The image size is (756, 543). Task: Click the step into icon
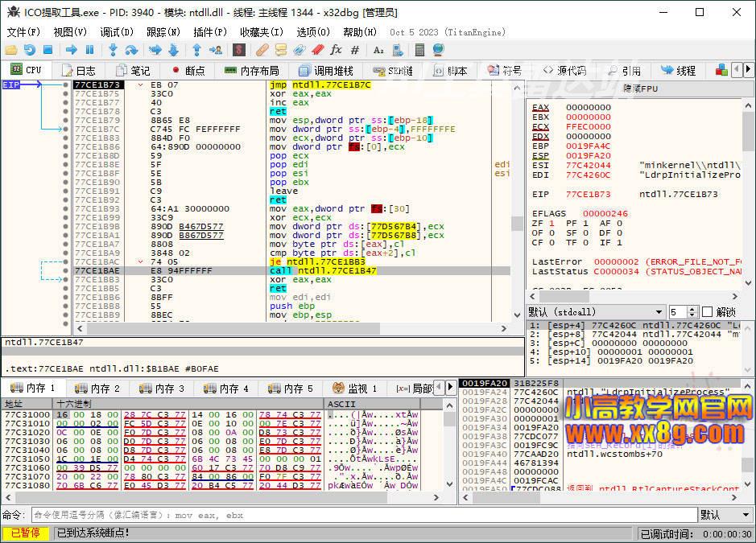click(x=113, y=50)
